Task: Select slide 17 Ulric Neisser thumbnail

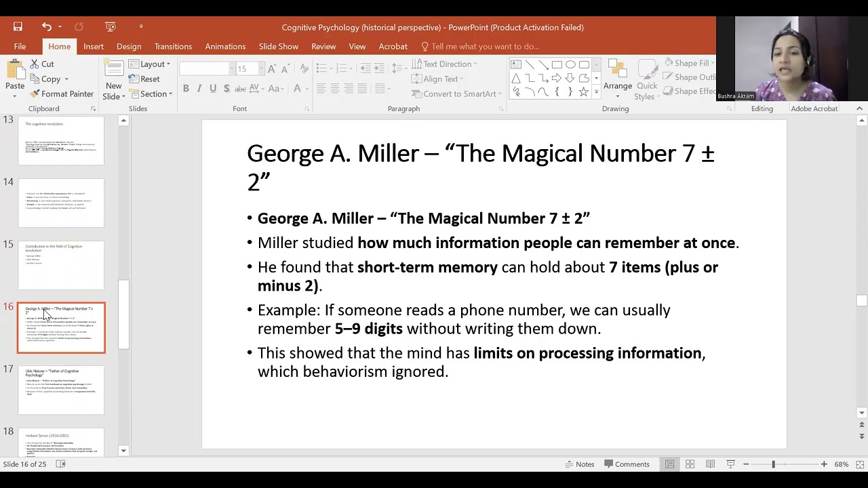Action: pos(61,390)
